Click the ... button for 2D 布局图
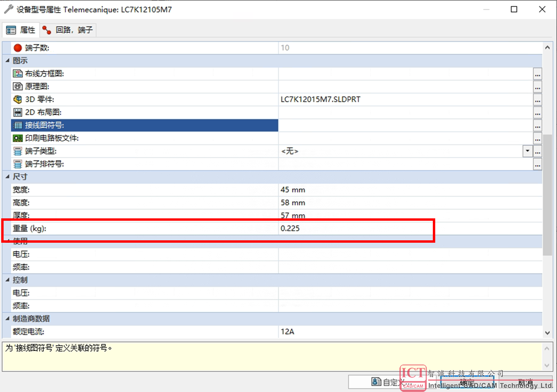Viewport: 557px width, 392px height. 537,113
